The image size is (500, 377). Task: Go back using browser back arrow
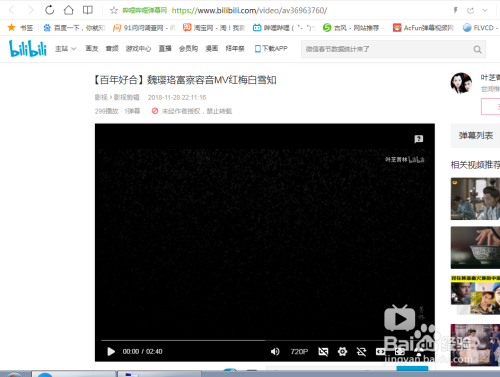coord(12,10)
